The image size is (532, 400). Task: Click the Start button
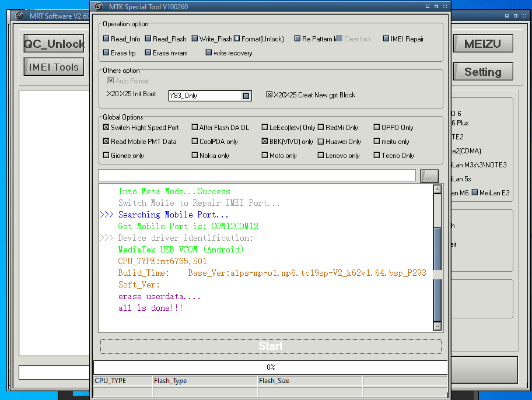[x=271, y=346]
